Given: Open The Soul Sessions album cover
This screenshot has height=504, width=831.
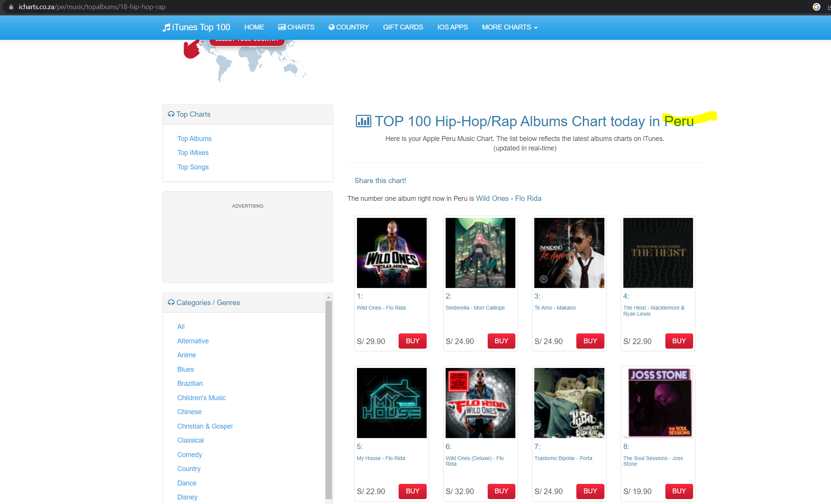Looking at the screenshot, I should pos(658,403).
